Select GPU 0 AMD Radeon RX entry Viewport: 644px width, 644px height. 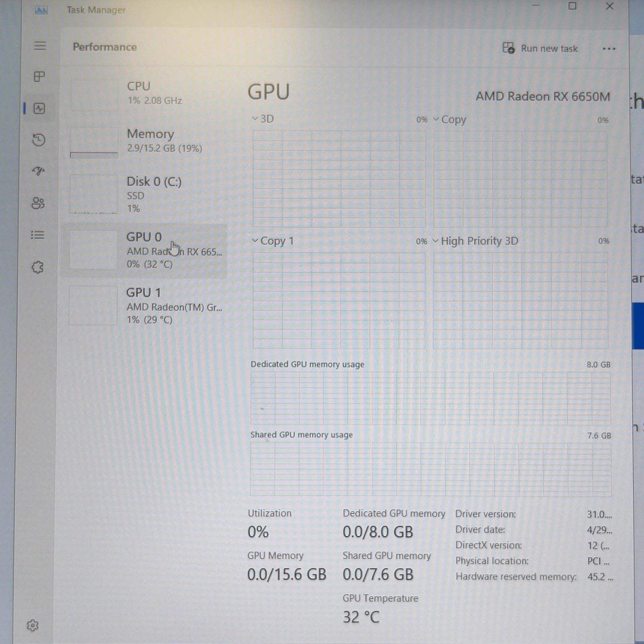pyautogui.click(x=144, y=251)
